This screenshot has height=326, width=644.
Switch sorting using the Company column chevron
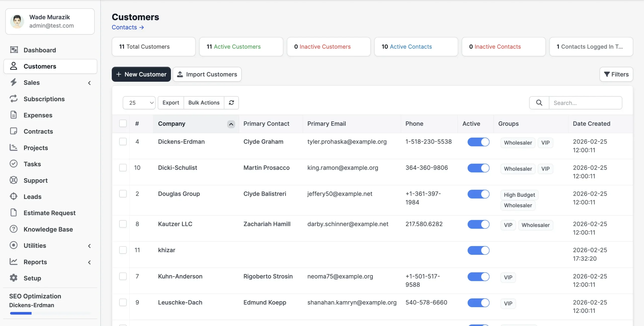coord(231,124)
